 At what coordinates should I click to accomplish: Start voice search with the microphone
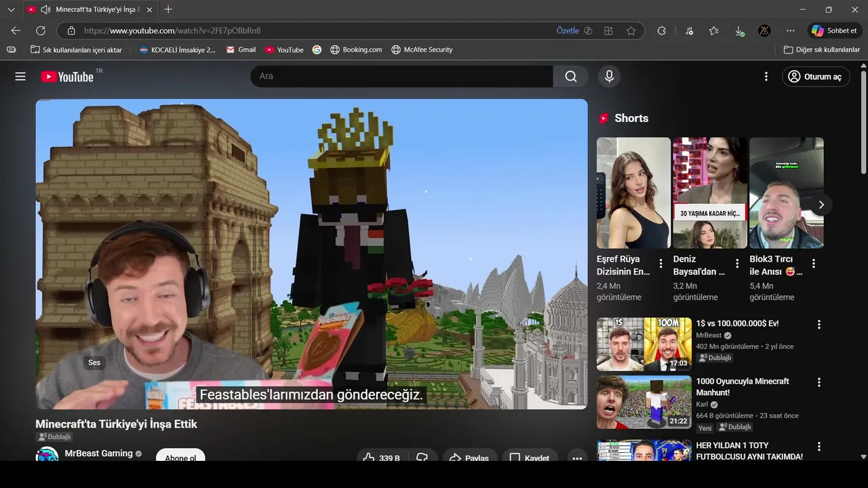coord(609,77)
